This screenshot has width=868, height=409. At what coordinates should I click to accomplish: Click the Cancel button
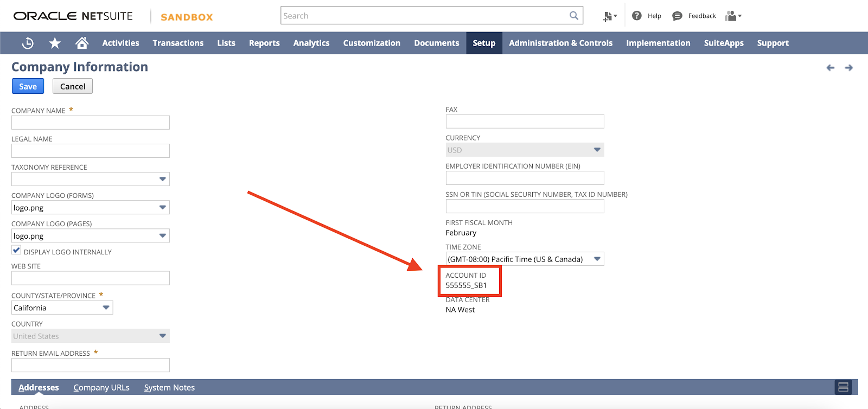pos(73,86)
